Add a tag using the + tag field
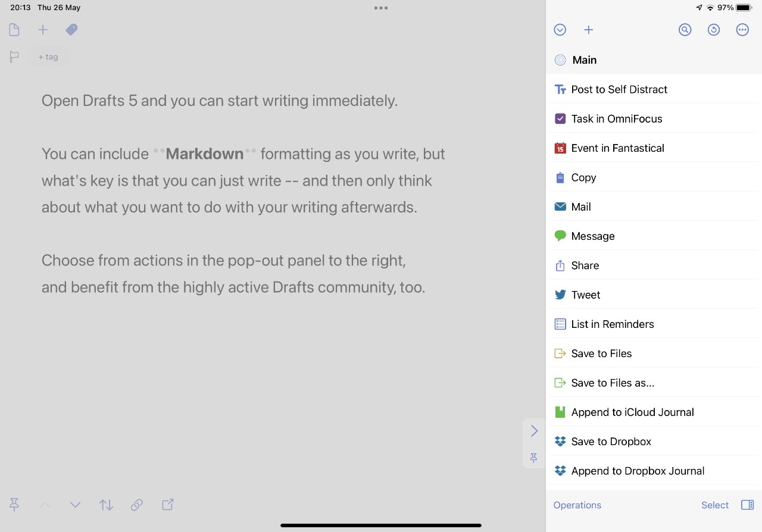Image resolution: width=762 pixels, height=532 pixels. click(x=48, y=57)
